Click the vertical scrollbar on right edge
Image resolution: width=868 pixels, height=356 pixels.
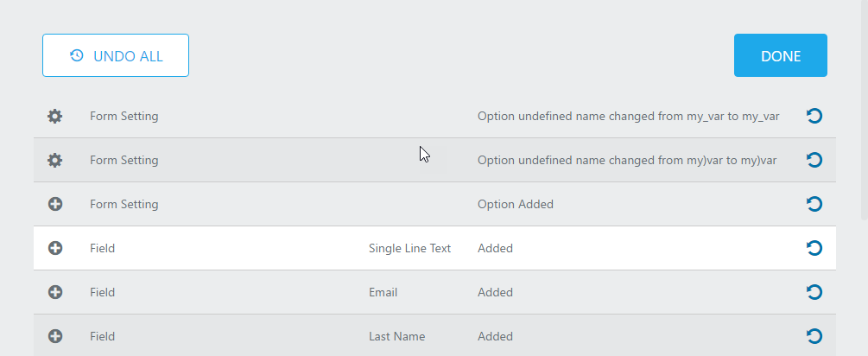865,111
